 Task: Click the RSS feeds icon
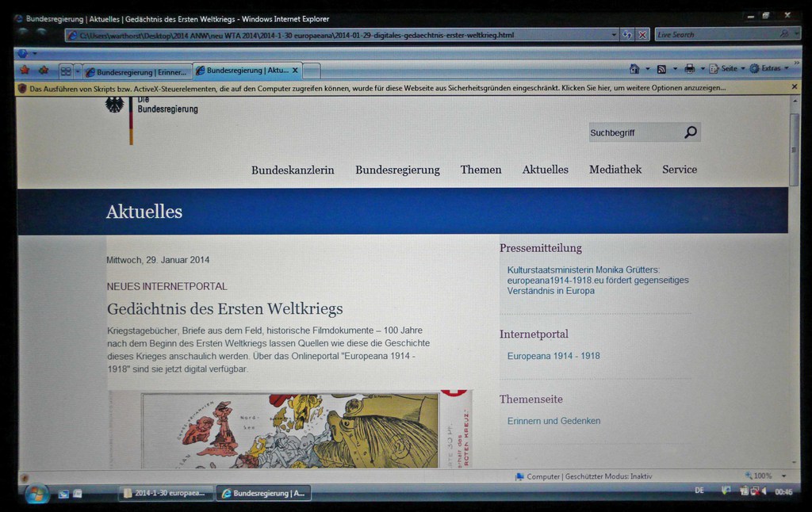click(661, 69)
